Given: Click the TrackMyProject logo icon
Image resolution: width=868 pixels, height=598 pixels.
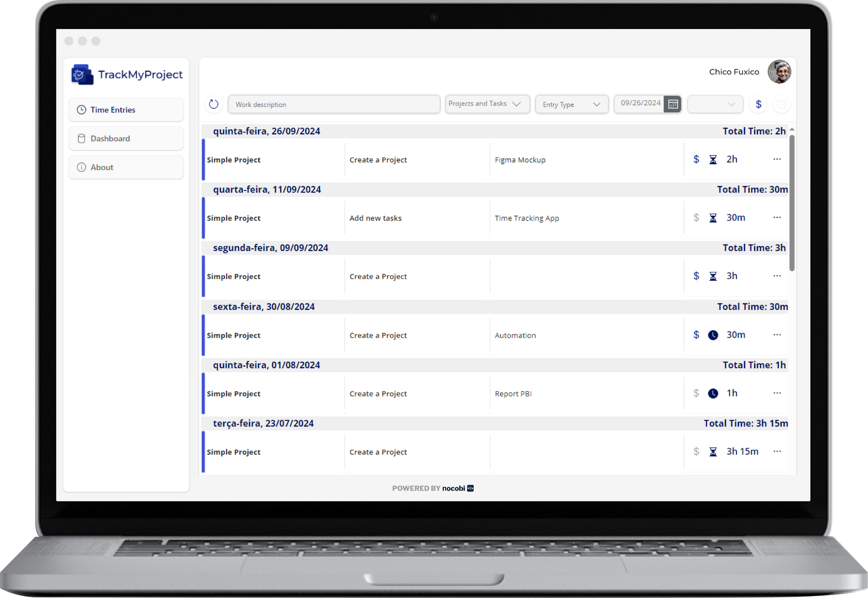Looking at the screenshot, I should tap(81, 75).
